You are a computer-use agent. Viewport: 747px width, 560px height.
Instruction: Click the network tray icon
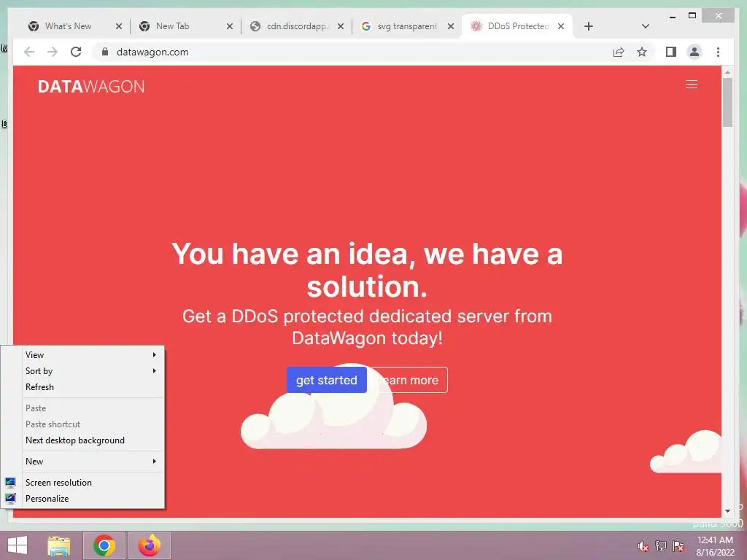pos(661,546)
